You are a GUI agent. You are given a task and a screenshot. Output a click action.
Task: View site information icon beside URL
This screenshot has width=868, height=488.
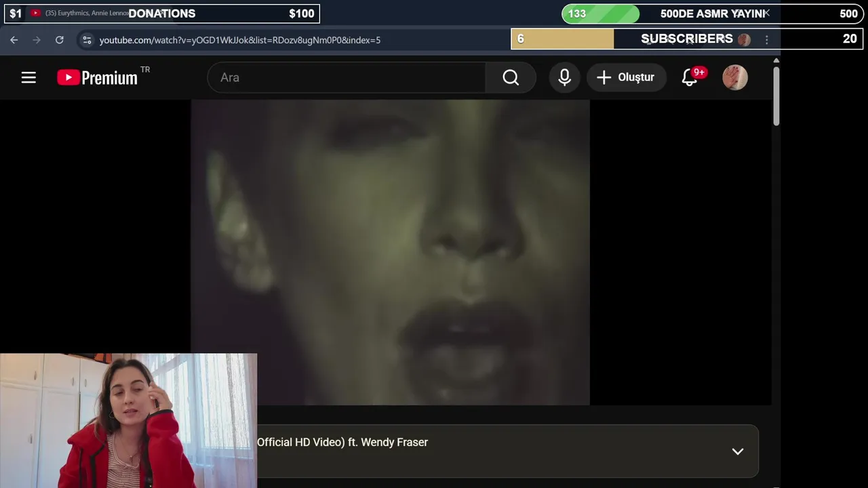click(x=87, y=40)
